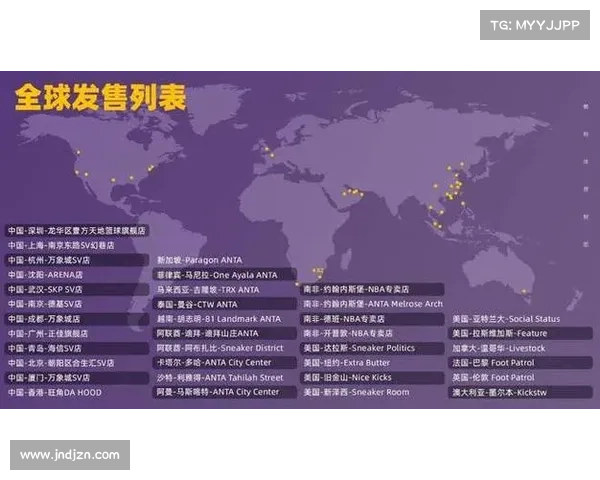This screenshot has height=480, width=600.
Task: Choose the 中国-武汉-SKP SV店 row
Action: [77, 290]
